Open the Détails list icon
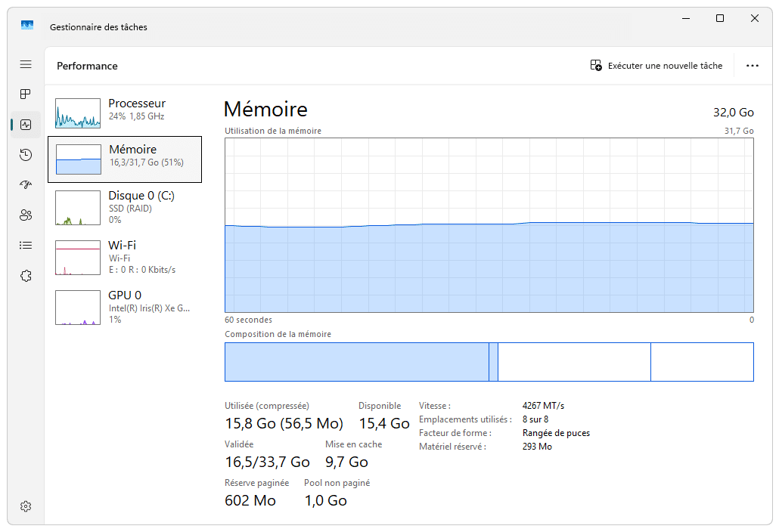 (x=26, y=245)
